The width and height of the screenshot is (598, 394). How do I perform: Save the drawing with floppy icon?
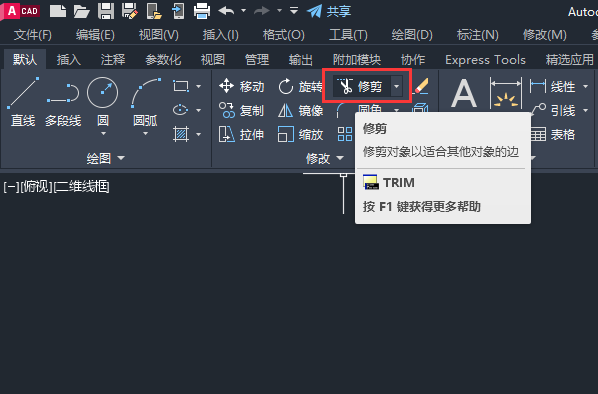point(106,11)
